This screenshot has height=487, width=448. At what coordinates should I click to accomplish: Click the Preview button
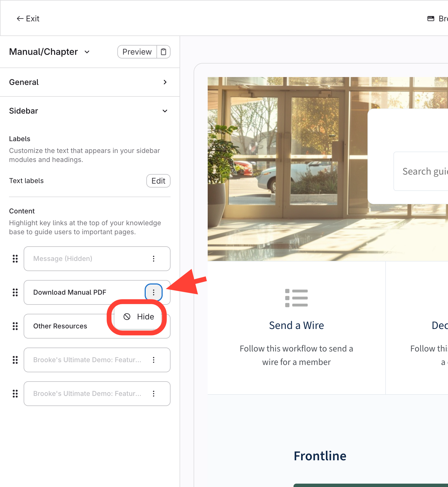pyautogui.click(x=137, y=52)
